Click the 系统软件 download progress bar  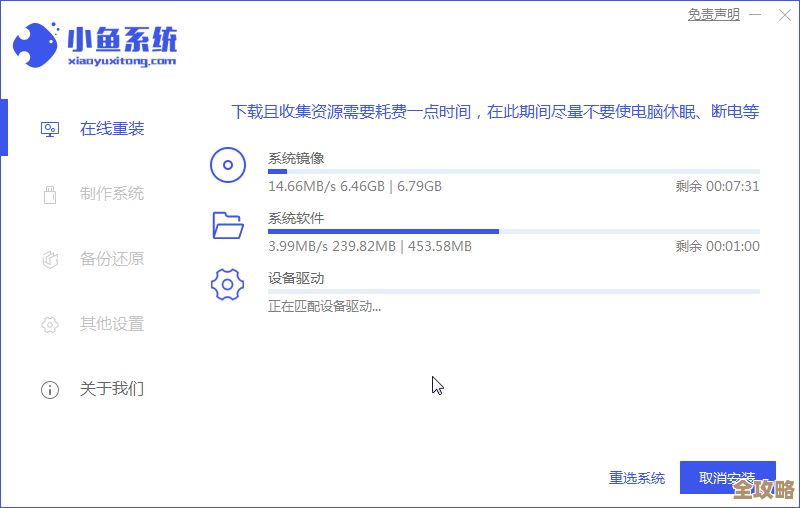tap(514, 232)
